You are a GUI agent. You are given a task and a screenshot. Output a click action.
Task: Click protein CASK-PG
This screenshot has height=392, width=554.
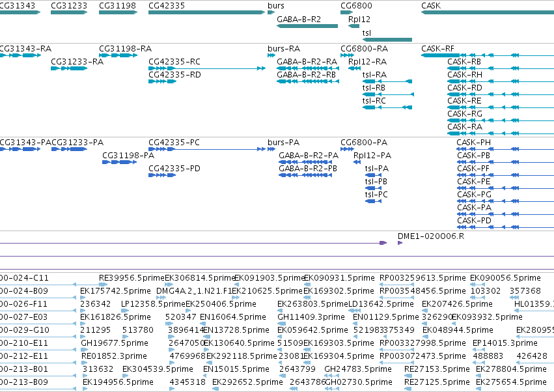coord(506,201)
